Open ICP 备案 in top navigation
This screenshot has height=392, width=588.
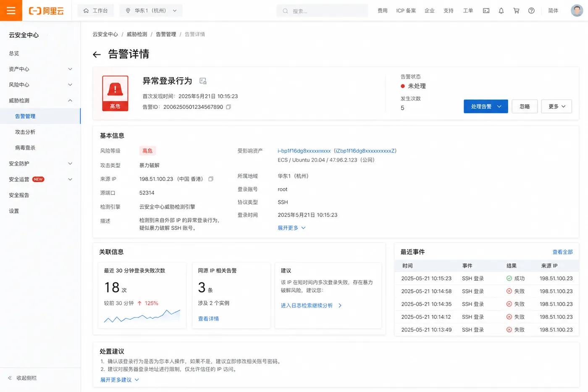tap(406, 11)
